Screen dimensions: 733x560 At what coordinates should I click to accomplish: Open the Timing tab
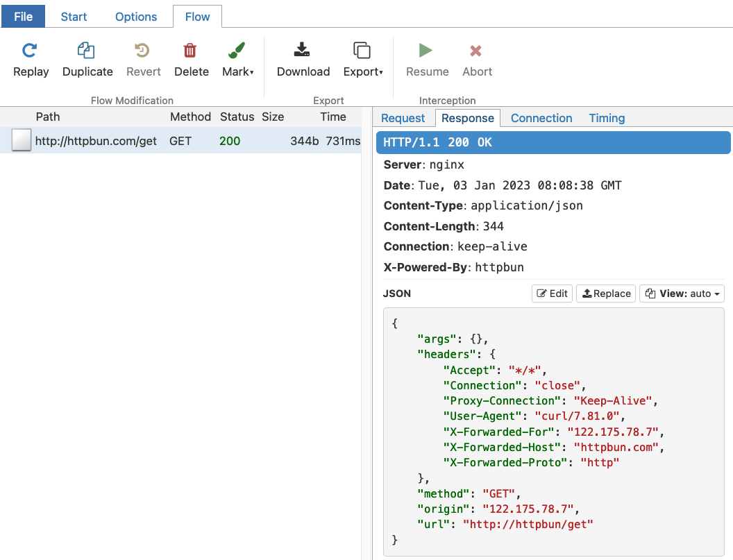pyautogui.click(x=607, y=118)
